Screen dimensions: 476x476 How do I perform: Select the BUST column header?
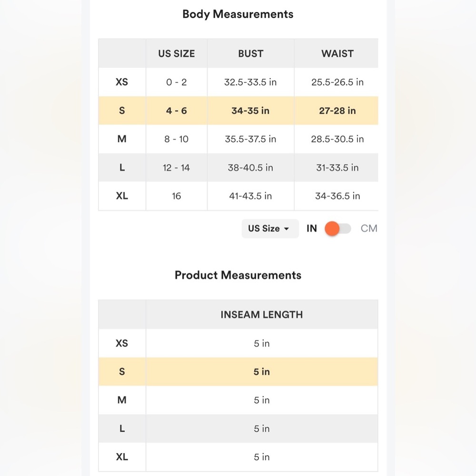(250, 54)
